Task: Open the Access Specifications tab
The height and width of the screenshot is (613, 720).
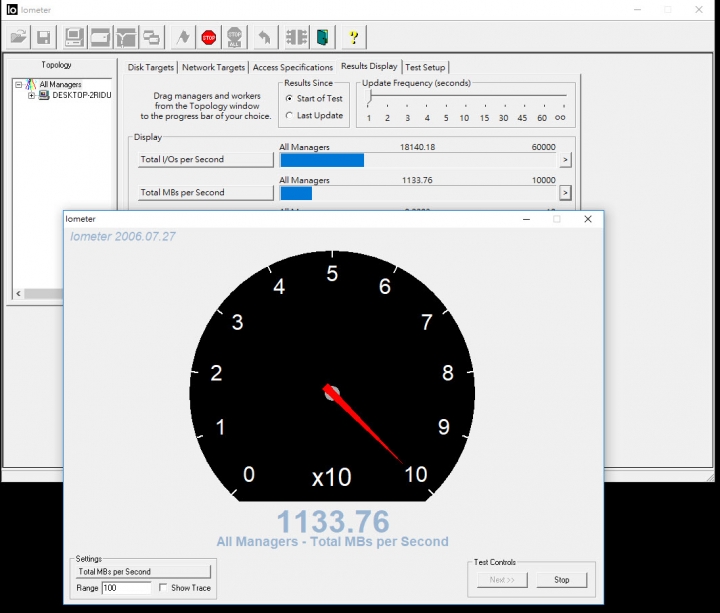Action: coord(293,67)
